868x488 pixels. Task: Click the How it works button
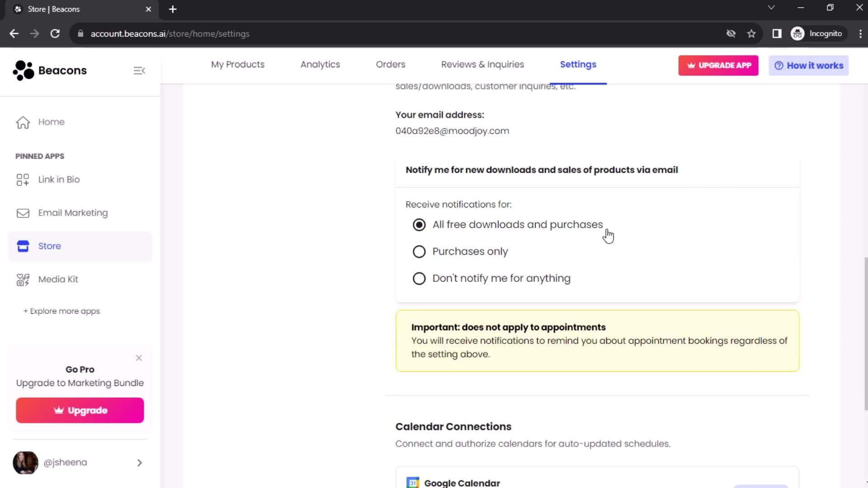(x=809, y=66)
